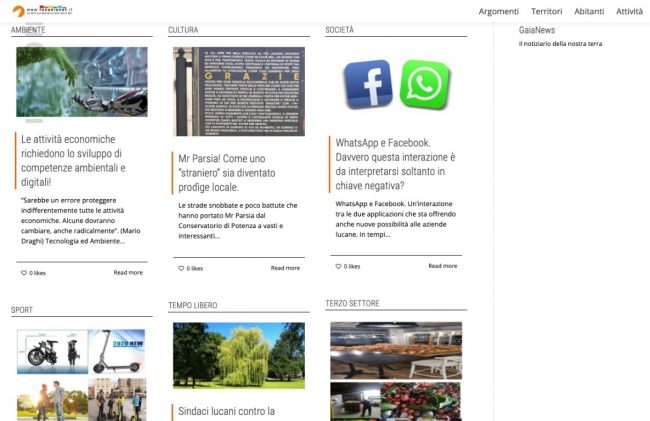Read more of the Società article
This screenshot has height=421, width=650.
pos(442,266)
